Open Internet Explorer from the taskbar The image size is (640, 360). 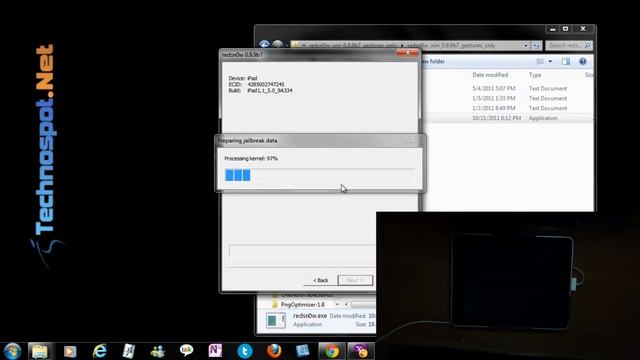point(100,351)
